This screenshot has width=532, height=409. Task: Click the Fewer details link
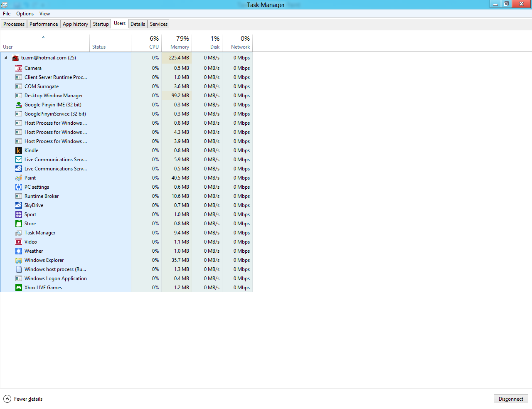28,399
